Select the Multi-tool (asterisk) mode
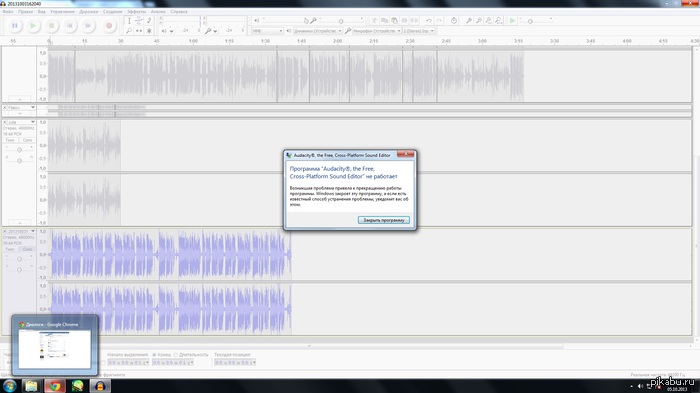The height and width of the screenshot is (393, 700). tap(149, 31)
